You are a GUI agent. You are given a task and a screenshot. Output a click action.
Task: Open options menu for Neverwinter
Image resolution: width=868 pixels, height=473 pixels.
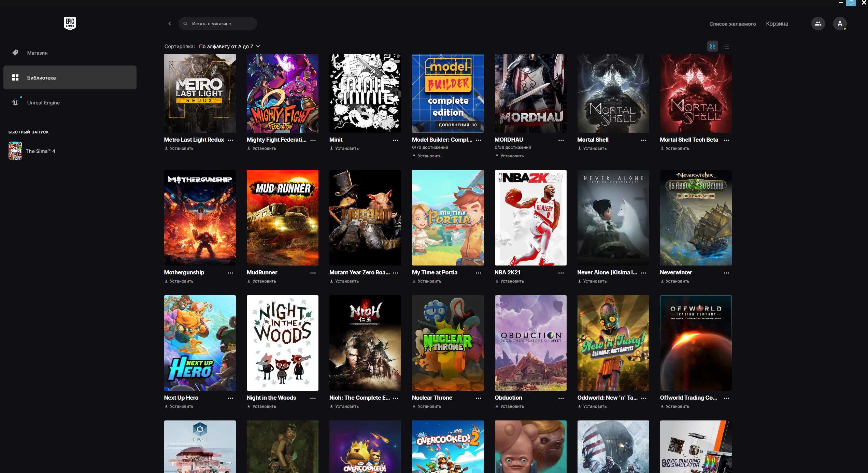point(726,273)
